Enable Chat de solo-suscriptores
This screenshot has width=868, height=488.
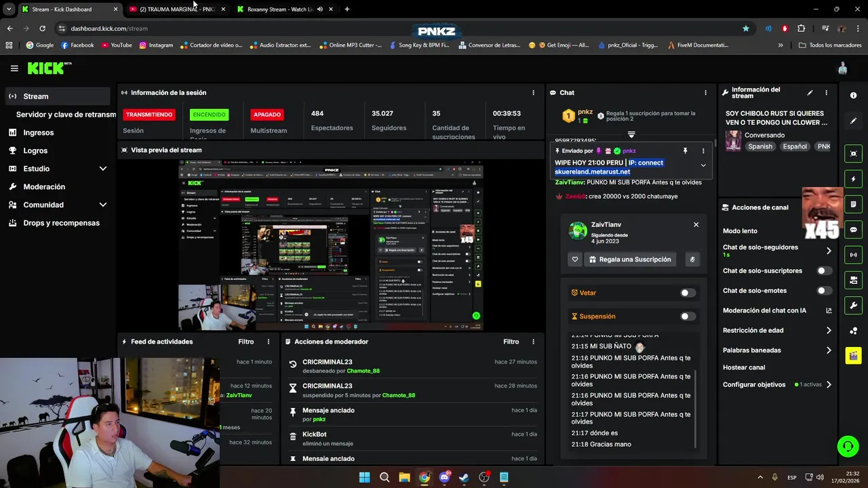[824, 270]
